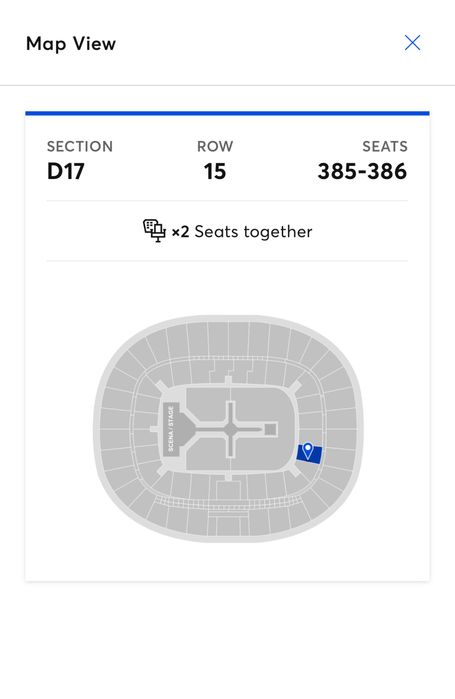Click the Map View heading
The height and width of the screenshot is (699, 455).
click(71, 44)
